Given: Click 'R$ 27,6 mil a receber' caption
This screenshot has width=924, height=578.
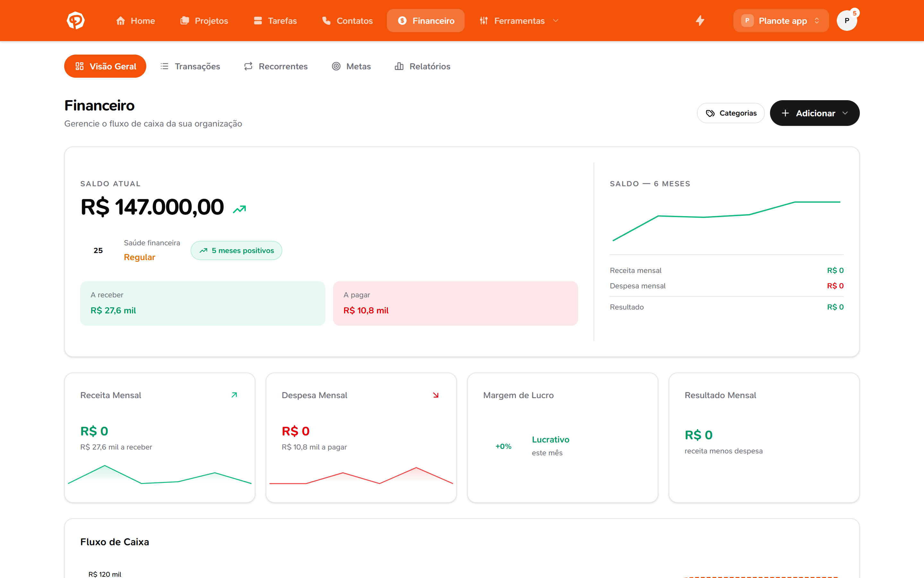Looking at the screenshot, I should point(116,447).
